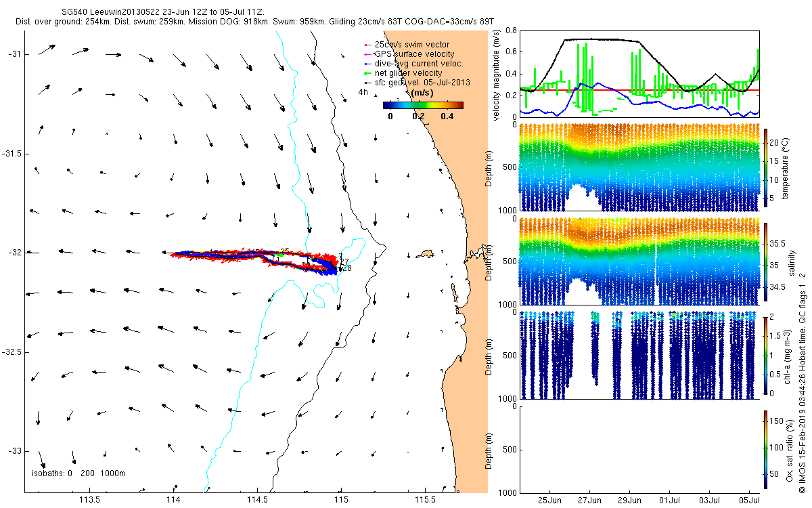Click the '114' longitude tick label

coord(174,500)
